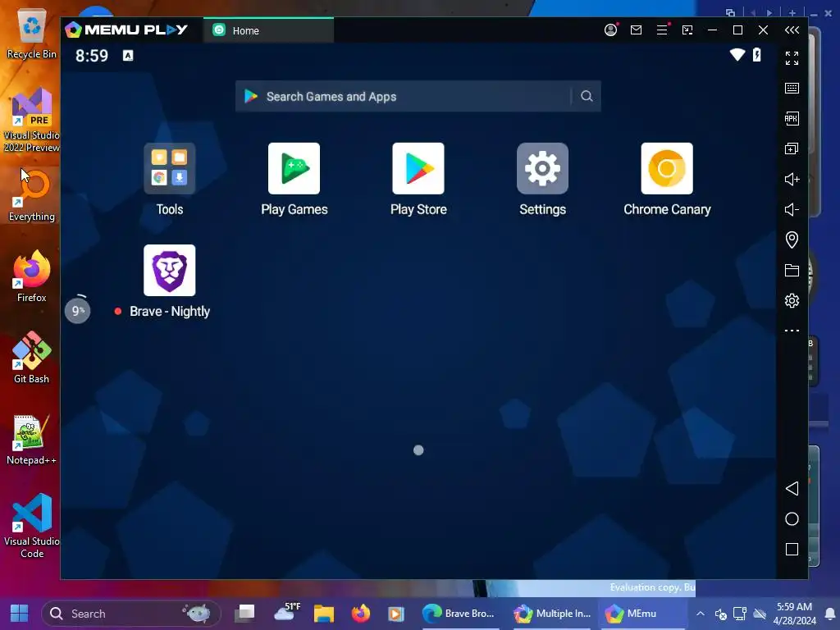Click Search Games and Apps field
840x630 pixels.
418,97
